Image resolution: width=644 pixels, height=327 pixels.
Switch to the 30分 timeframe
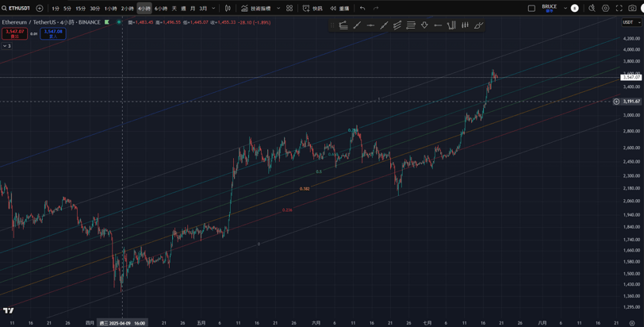point(95,8)
